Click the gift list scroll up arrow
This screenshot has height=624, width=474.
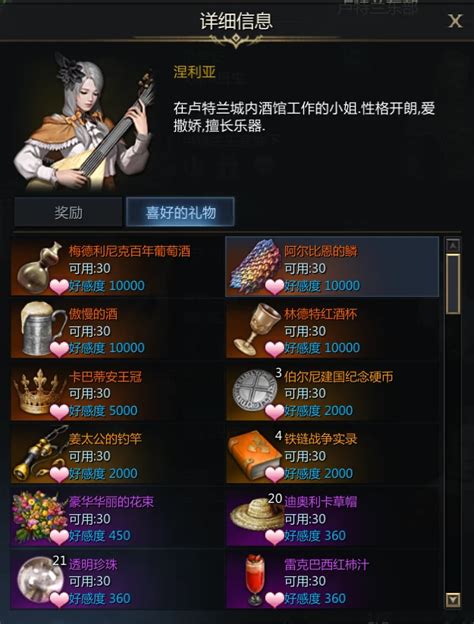(453, 245)
